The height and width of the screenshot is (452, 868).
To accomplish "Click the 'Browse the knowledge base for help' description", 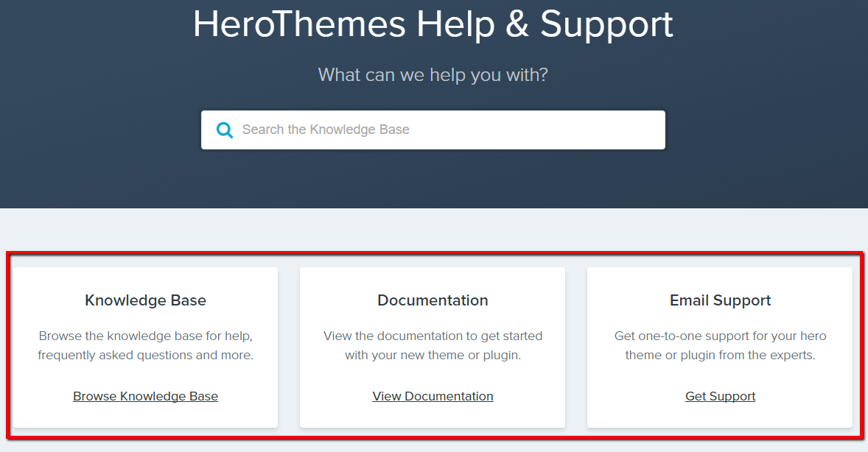I will coord(146,345).
